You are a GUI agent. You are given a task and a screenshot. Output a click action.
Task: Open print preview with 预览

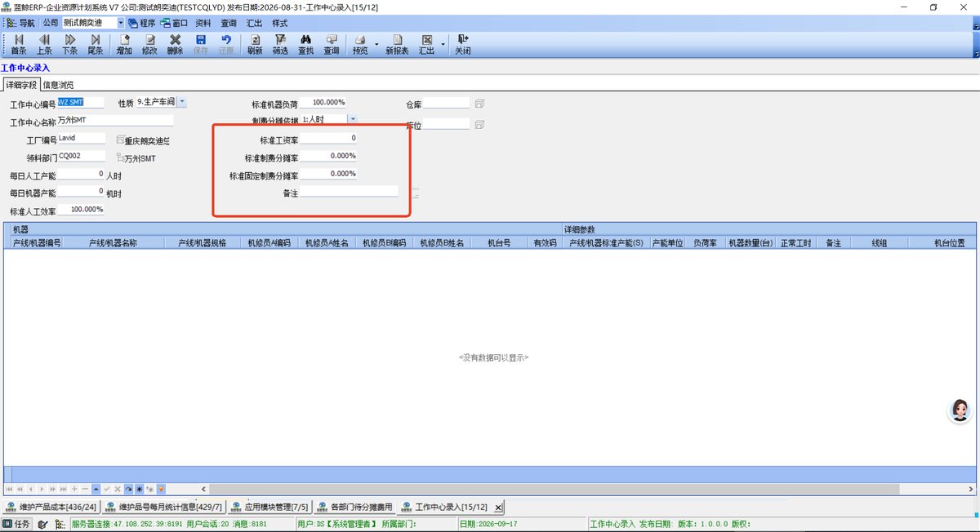click(x=359, y=44)
